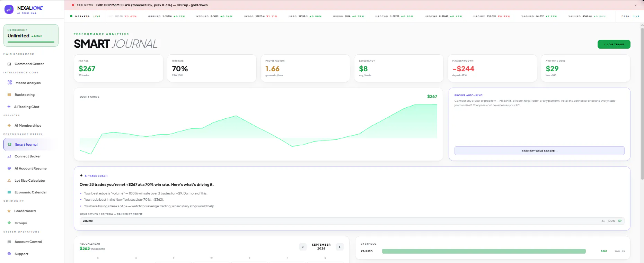Click the GBPUSD ticker entry
Viewport: 644px width, 263px height.
(x=167, y=16)
